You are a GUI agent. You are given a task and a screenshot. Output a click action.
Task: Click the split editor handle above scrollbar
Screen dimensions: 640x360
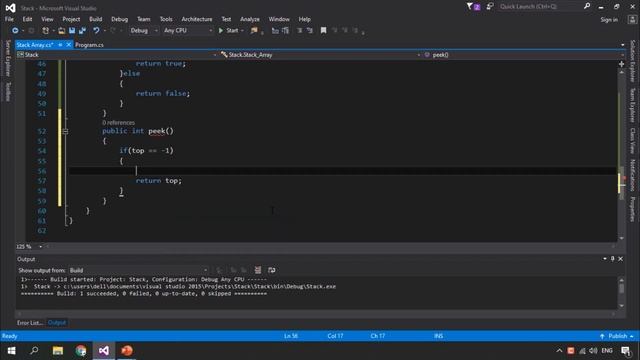(621, 64)
